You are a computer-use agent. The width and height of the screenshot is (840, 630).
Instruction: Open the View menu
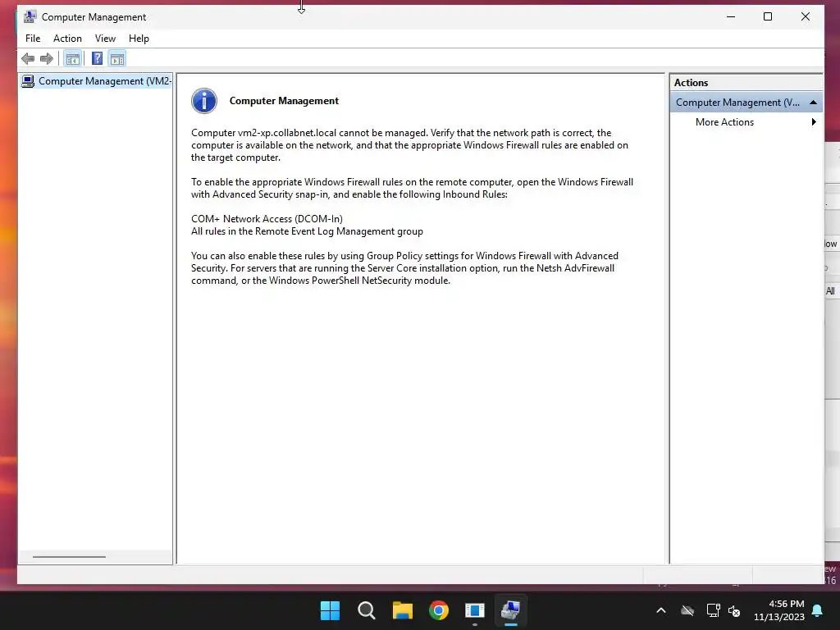105,39
